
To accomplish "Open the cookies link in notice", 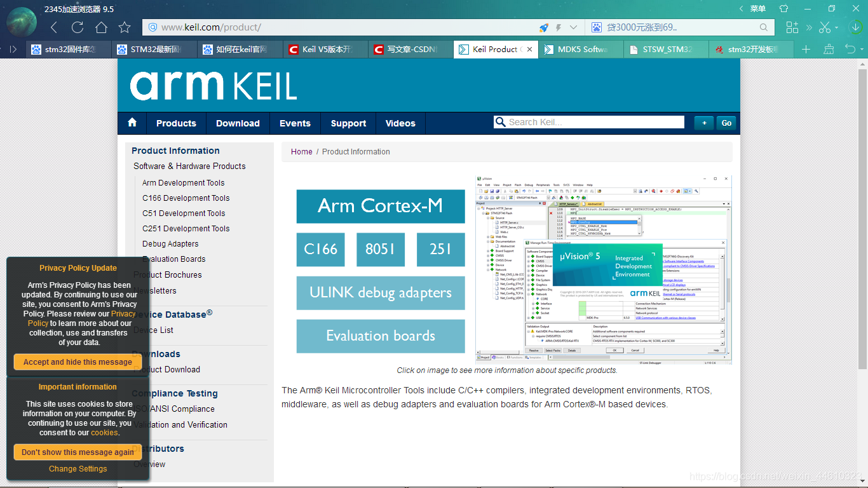I will pos(104,433).
